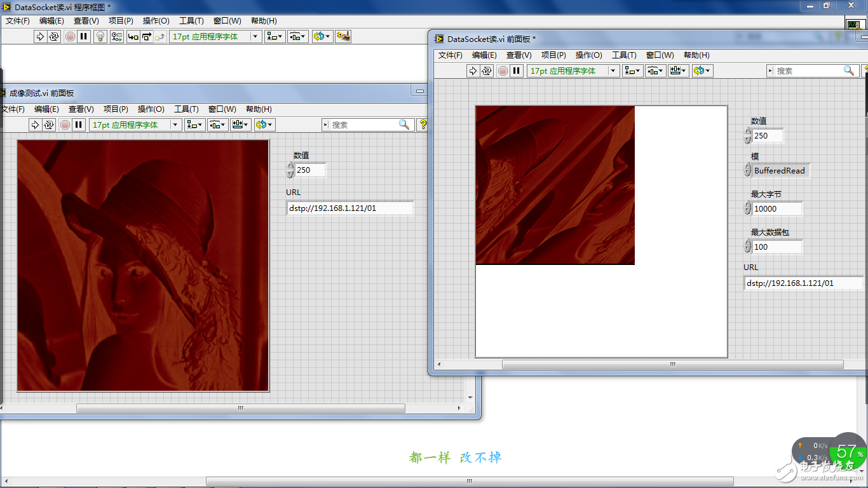
Task: Run the DataSocket读.vi front panel
Action: 473,71
